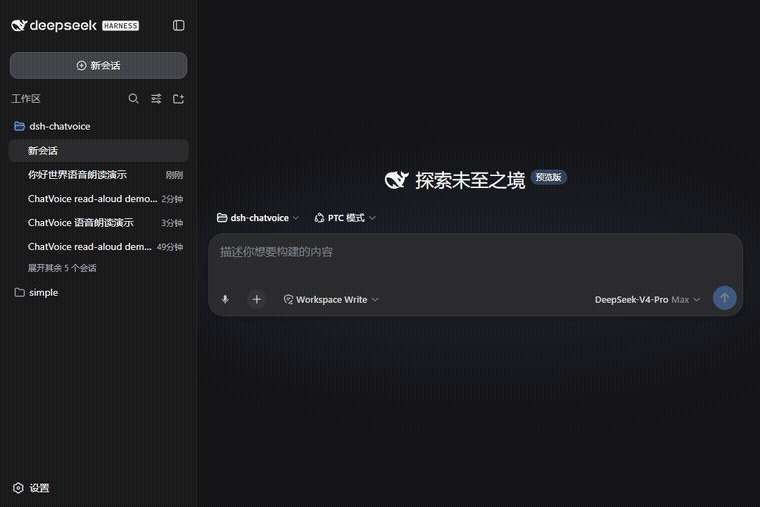Send the prompt with the arrow button
Viewport: 760px width, 507px height.
coord(725,298)
